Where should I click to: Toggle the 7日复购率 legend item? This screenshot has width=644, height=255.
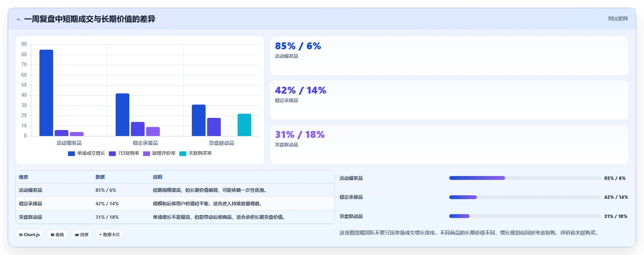124,153
